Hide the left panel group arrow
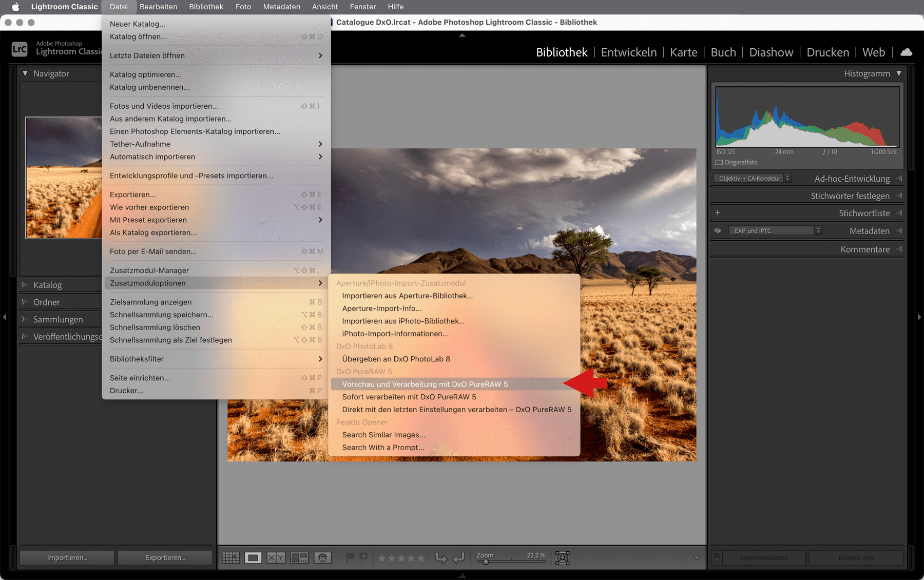The image size is (924, 580). pyautogui.click(x=5, y=317)
